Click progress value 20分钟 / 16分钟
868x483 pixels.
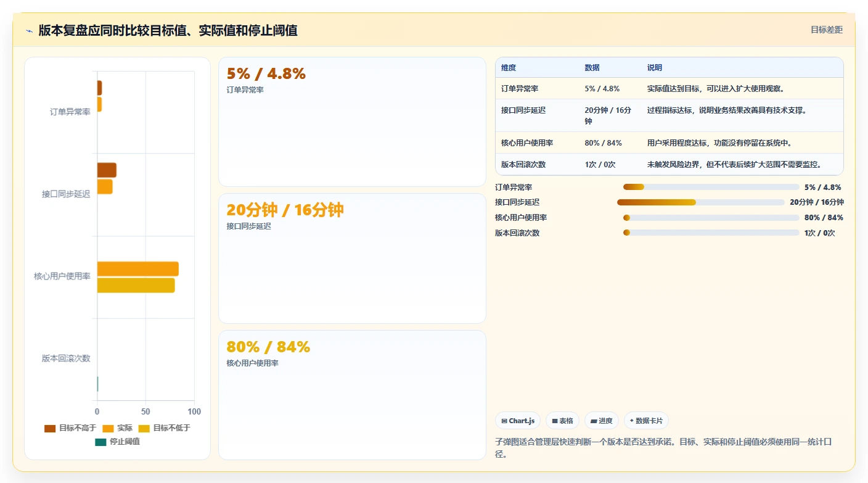[x=817, y=202]
